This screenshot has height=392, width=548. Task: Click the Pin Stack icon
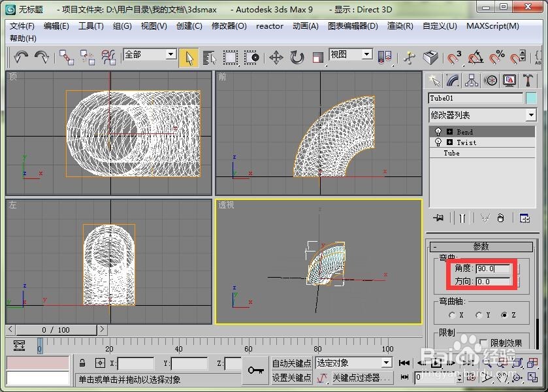pos(438,218)
